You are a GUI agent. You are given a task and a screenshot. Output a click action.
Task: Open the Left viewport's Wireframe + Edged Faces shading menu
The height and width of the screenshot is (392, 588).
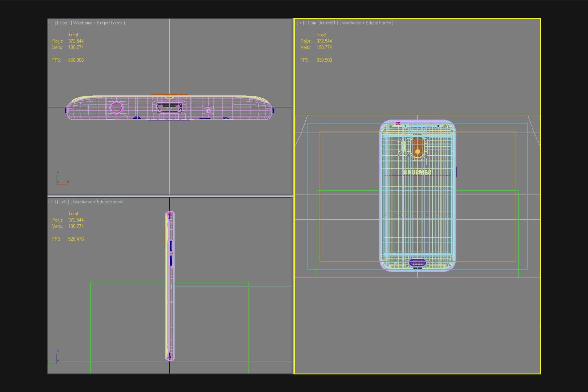[97, 202]
